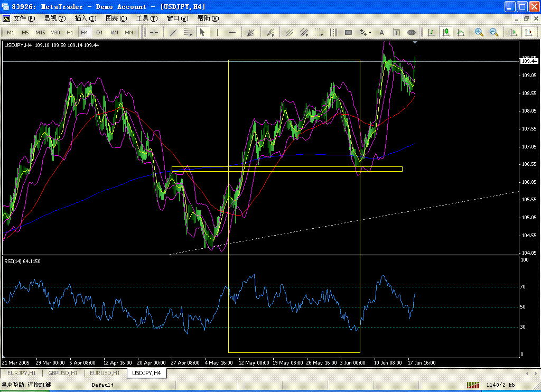This screenshot has height=392, width=541.
Task: Switch chart to bar chart mode
Action: pyautogui.click(x=431, y=32)
